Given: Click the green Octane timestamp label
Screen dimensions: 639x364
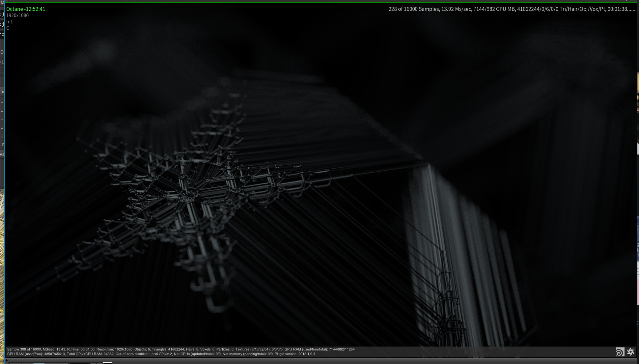Looking at the screenshot, I should [26, 9].
